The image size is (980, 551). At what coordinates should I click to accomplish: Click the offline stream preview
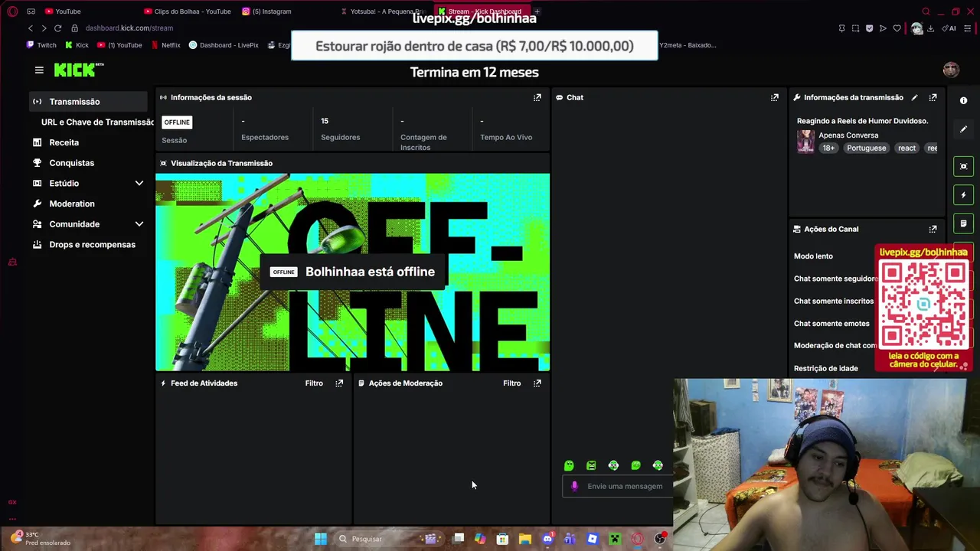(x=352, y=272)
